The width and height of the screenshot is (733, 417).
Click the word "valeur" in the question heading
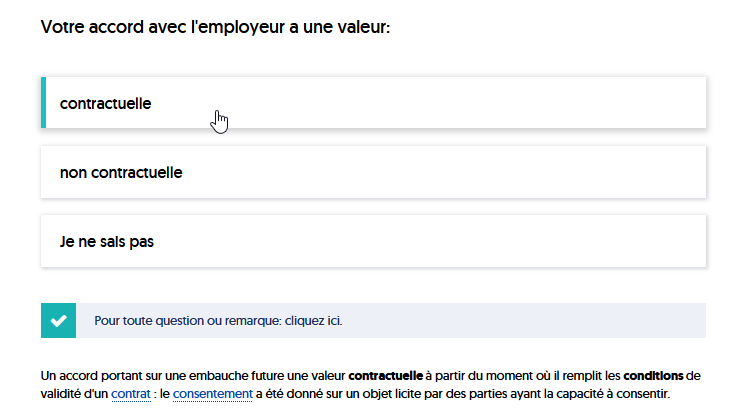[363, 27]
